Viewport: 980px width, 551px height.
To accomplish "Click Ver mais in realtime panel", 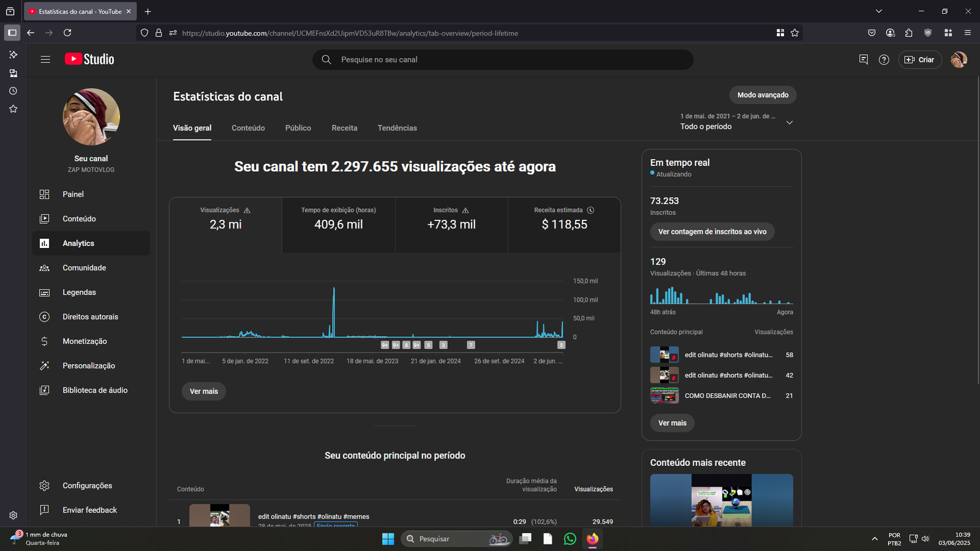I will coord(672,423).
